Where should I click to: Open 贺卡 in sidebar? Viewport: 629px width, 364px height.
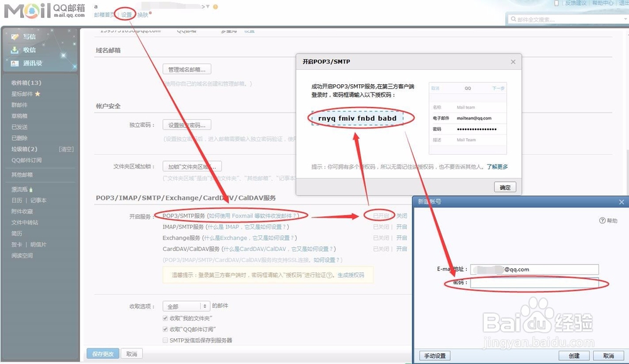coord(17,245)
